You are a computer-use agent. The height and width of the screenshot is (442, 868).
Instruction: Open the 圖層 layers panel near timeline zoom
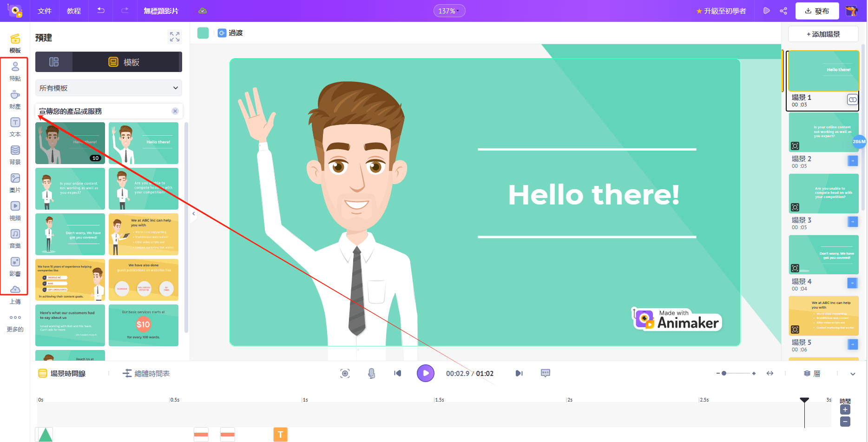[x=812, y=373]
